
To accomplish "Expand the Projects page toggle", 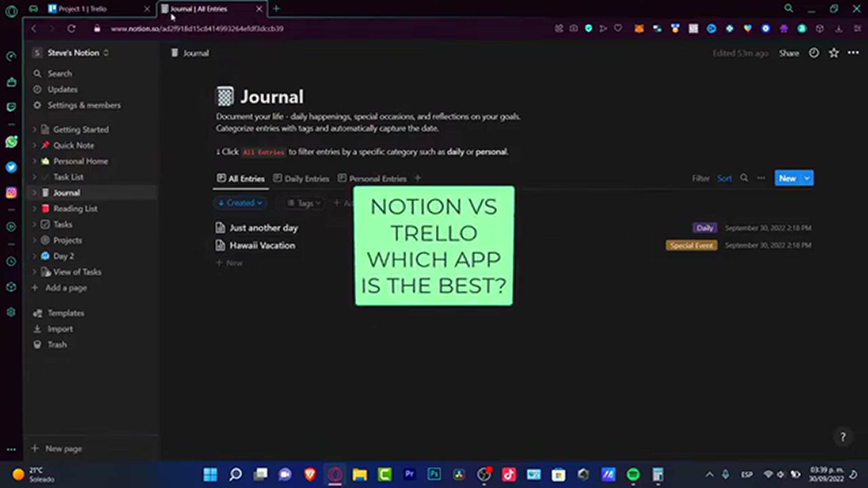I will point(34,240).
